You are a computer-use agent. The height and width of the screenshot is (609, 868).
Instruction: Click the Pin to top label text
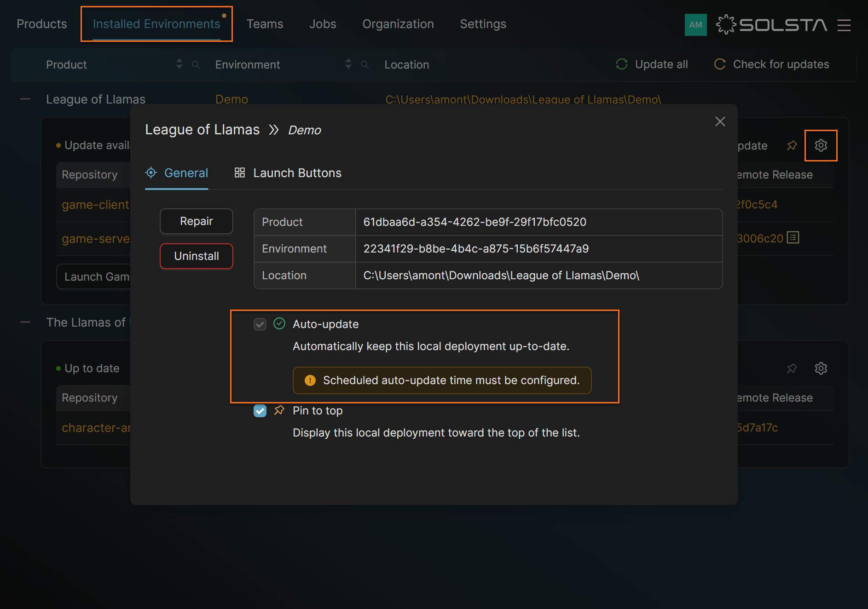coord(318,411)
